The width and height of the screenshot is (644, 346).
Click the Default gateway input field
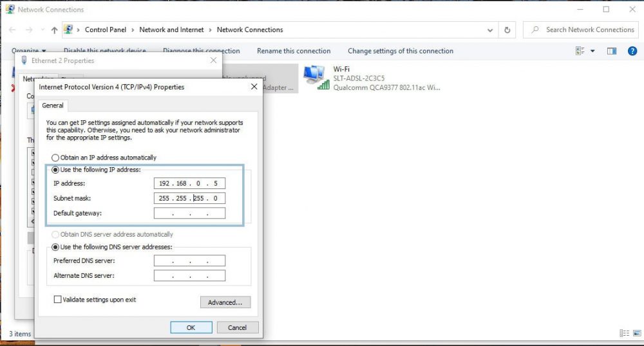tap(189, 214)
